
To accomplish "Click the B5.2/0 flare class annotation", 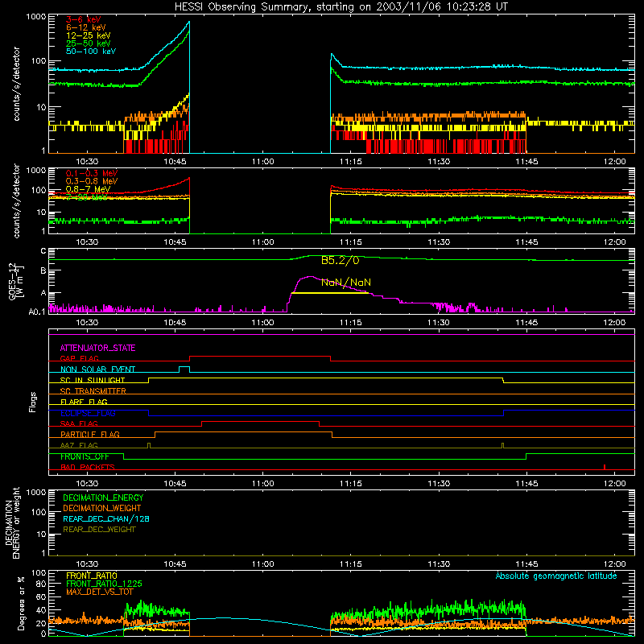I will pyautogui.click(x=340, y=260).
